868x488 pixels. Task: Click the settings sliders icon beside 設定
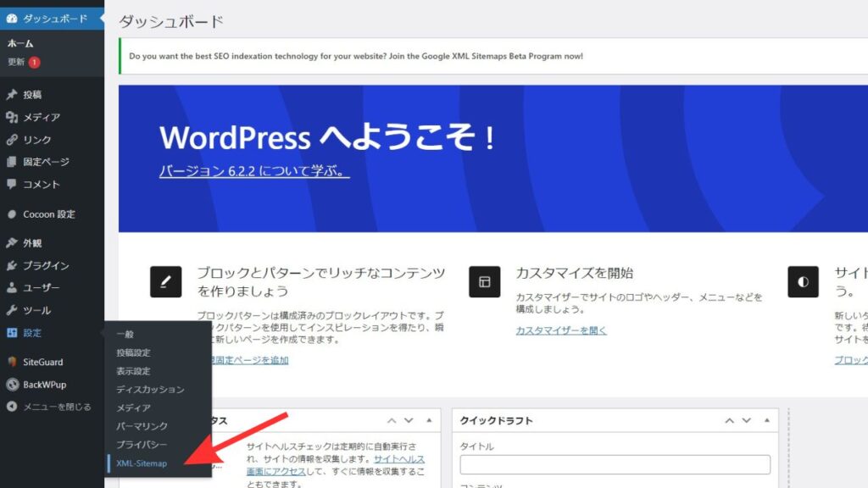pyautogui.click(x=12, y=332)
